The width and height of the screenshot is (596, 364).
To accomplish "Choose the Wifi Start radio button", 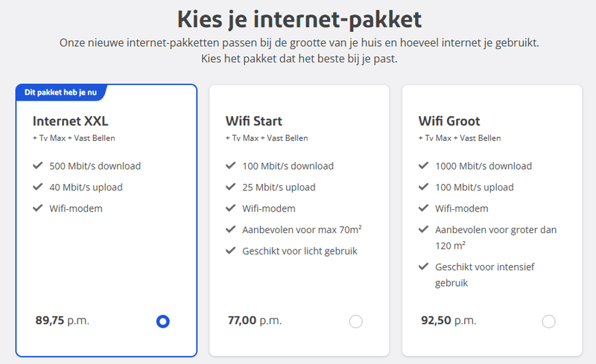I will tap(356, 322).
